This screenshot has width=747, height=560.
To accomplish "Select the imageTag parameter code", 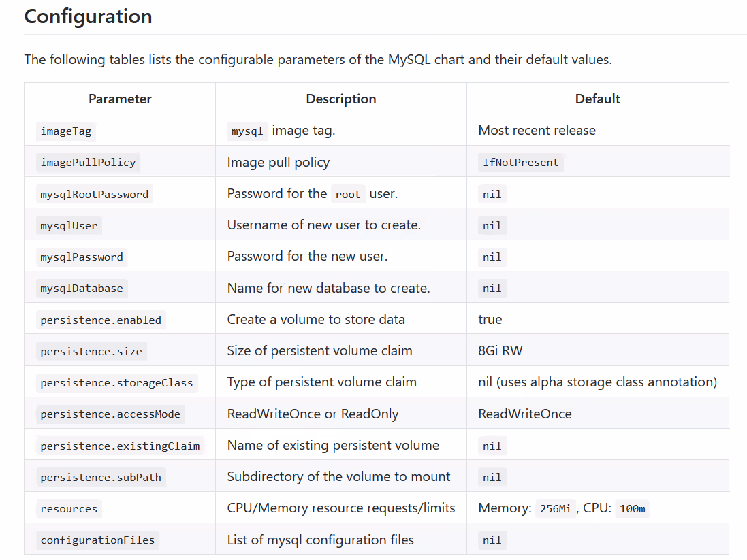I will point(65,131).
